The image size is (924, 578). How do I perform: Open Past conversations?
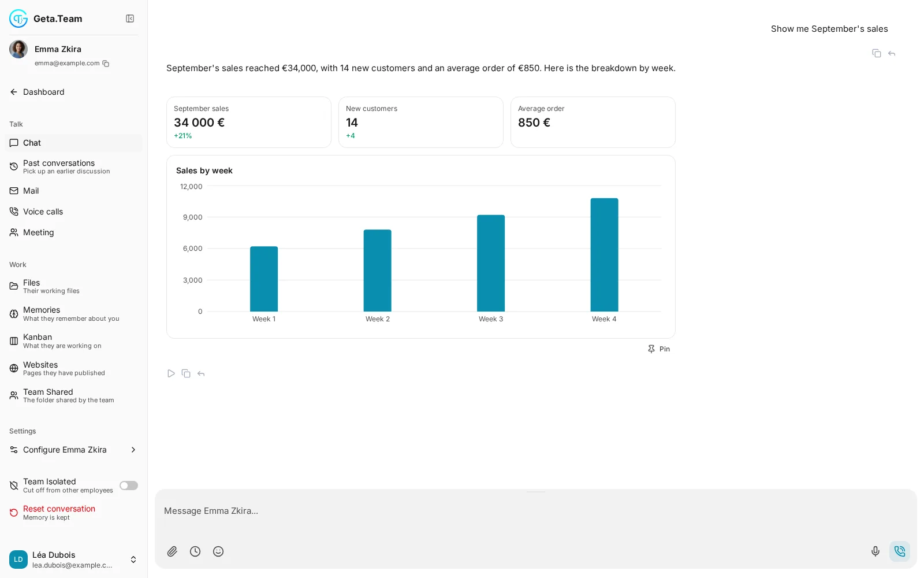tap(74, 166)
